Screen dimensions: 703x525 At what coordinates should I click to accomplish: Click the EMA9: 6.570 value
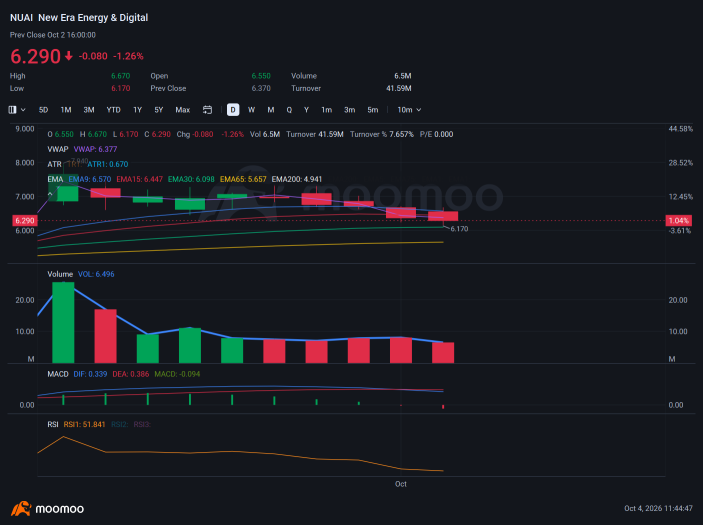pyautogui.click(x=90, y=179)
